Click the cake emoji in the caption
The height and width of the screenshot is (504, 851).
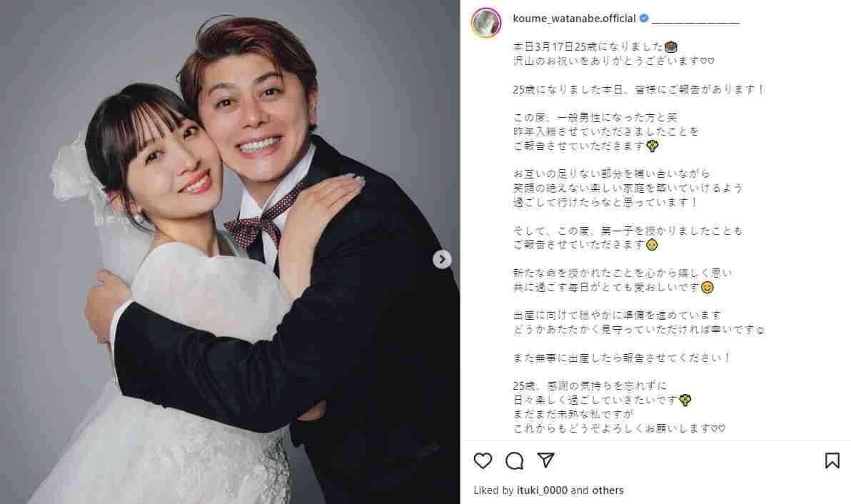click(x=671, y=46)
